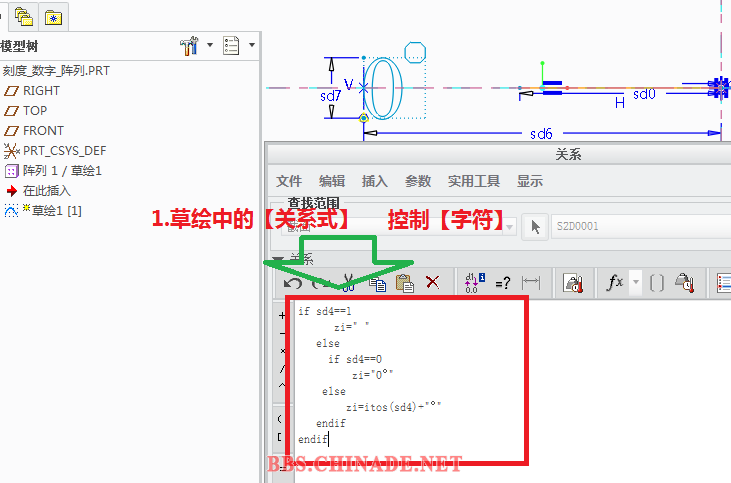Click the V vertical constraint symbol
Image resolution: width=731 pixels, height=483 pixels.
tap(348, 84)
